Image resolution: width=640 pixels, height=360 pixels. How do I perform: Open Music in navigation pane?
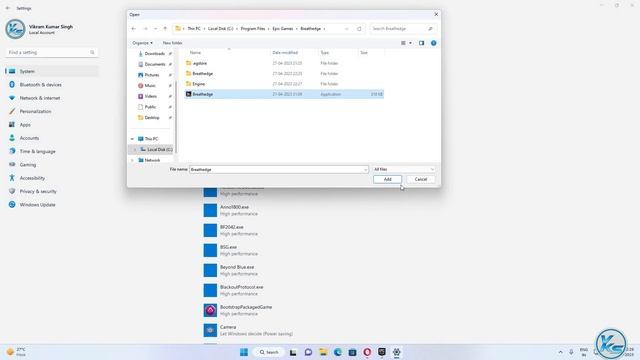pyautogui.click(x=150, y=85)
